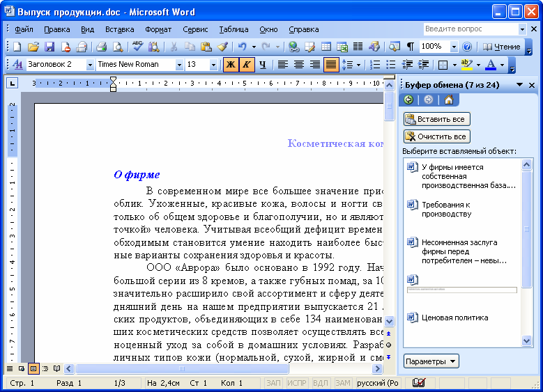Viewport: 543px width, 392px height.
Task: Decrease the paragraph indent
Action: (x=407, y=65)
